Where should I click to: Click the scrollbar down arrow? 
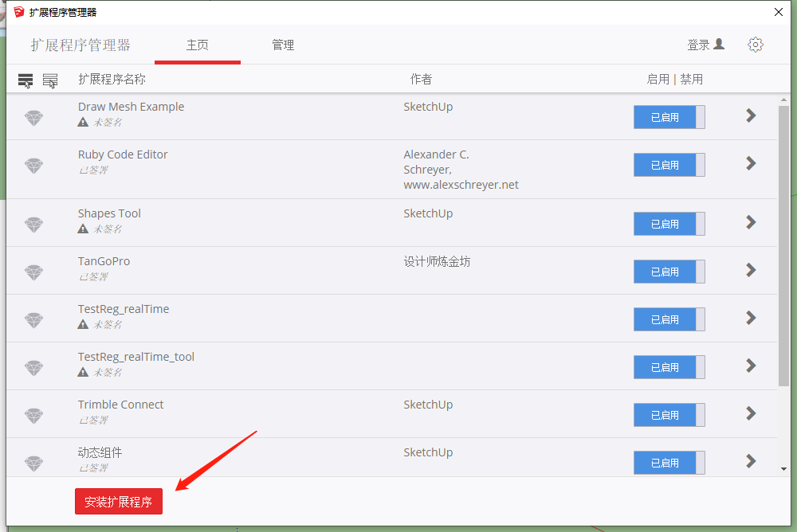[783, 469]
